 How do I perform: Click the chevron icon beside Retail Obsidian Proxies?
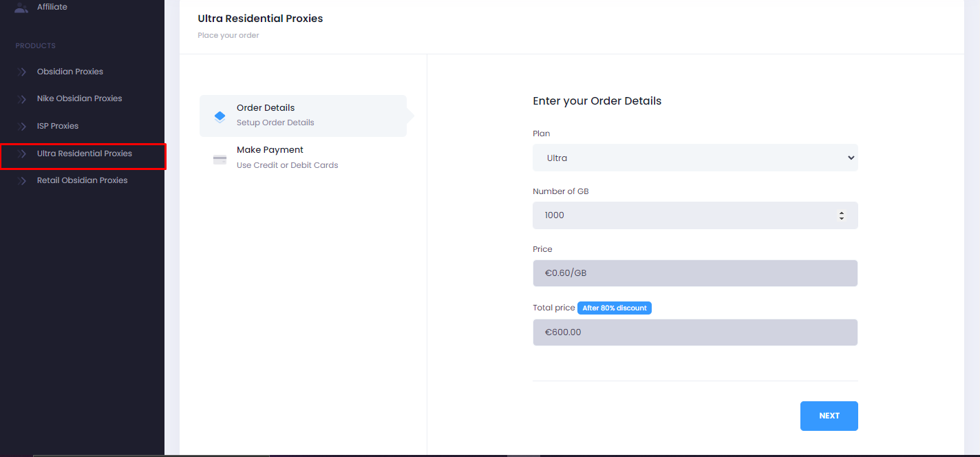tap(22, 181)
